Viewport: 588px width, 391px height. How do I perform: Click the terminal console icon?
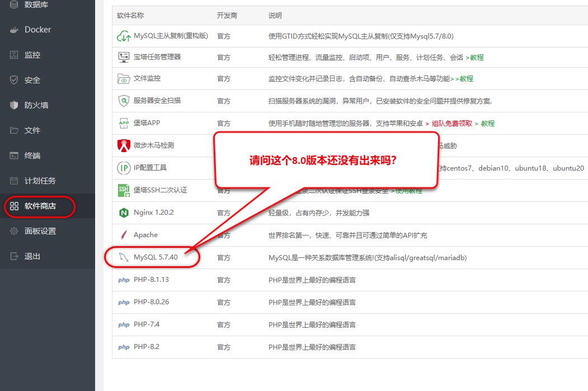[x=14, y=156]
